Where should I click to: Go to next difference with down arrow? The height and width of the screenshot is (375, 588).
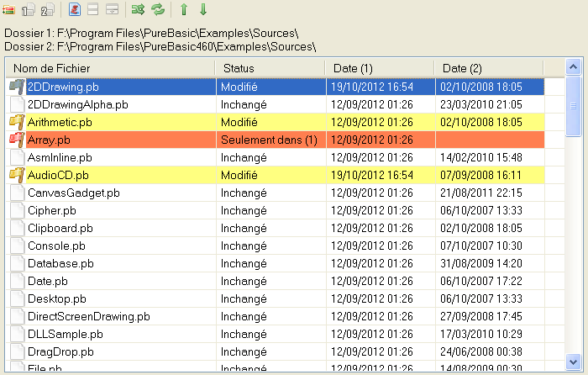tap(202, 10)
